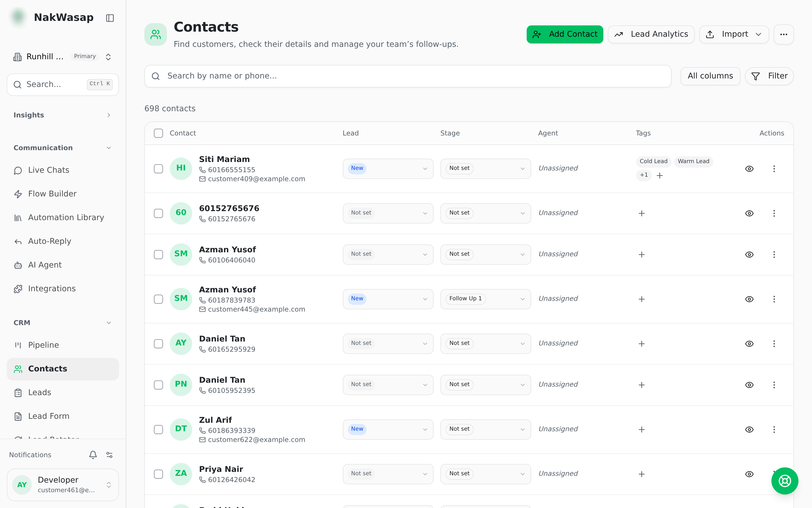Check Siti Mariam row checkbox
Screen dimensions: 812x508
pyautogui.click(x=158, y=169)
